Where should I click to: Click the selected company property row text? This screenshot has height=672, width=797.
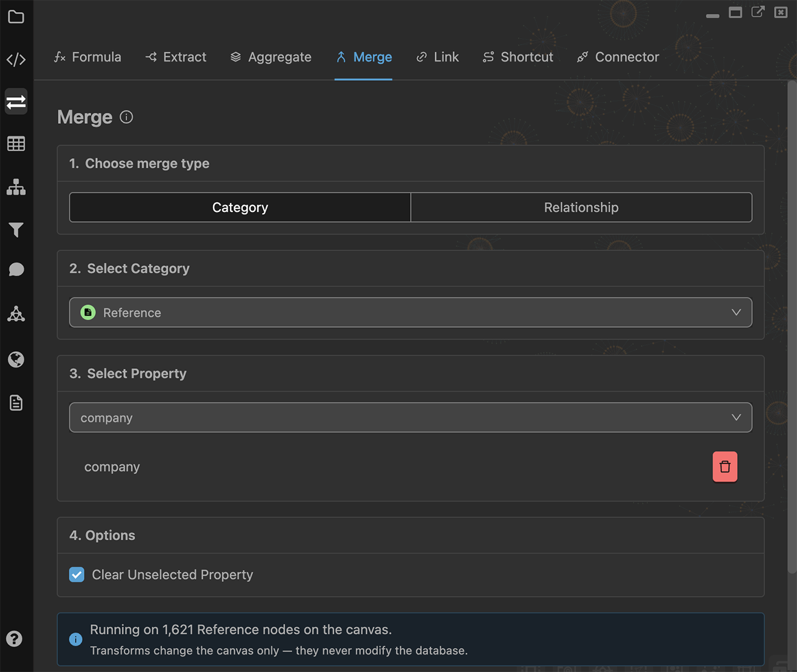pyautogui.click(x=112, y=467)
